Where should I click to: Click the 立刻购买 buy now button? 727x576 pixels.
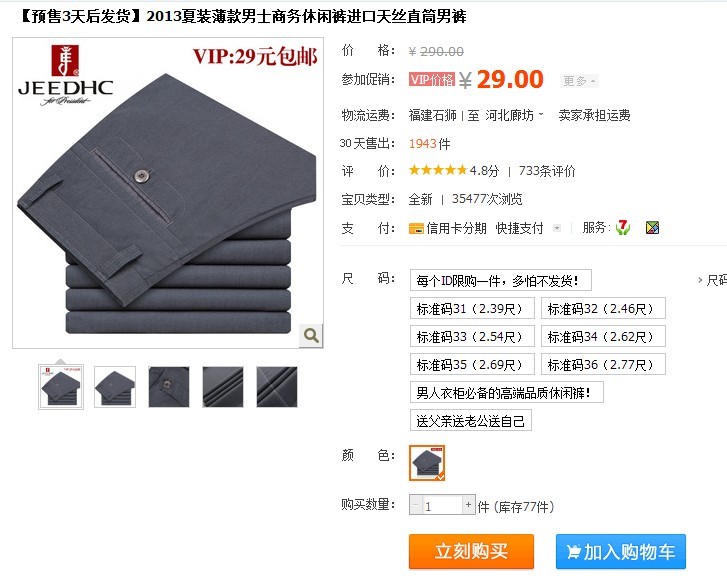coord(471,551)
